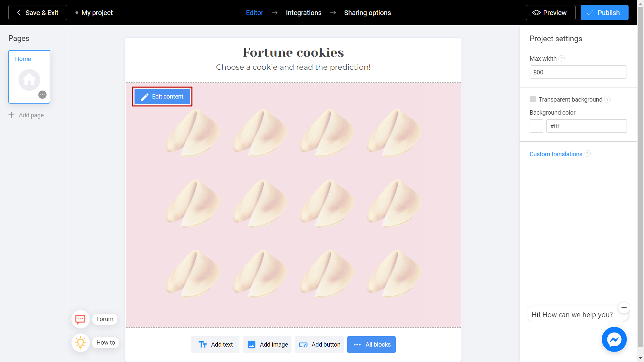The image size is (644, 362).
Task: Open options menu on Home page card
Action: (x=42, y=95)
